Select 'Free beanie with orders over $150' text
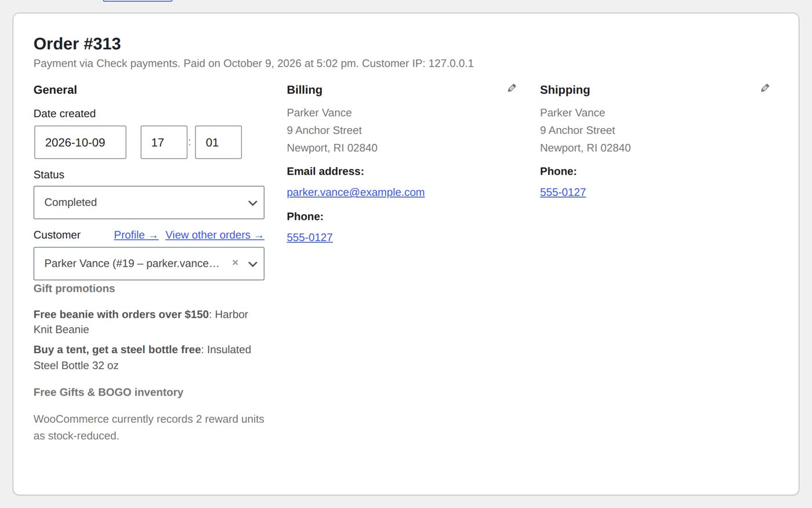Image resolution: width=812 pixels, height=508 pixels. tap(121, 314)
